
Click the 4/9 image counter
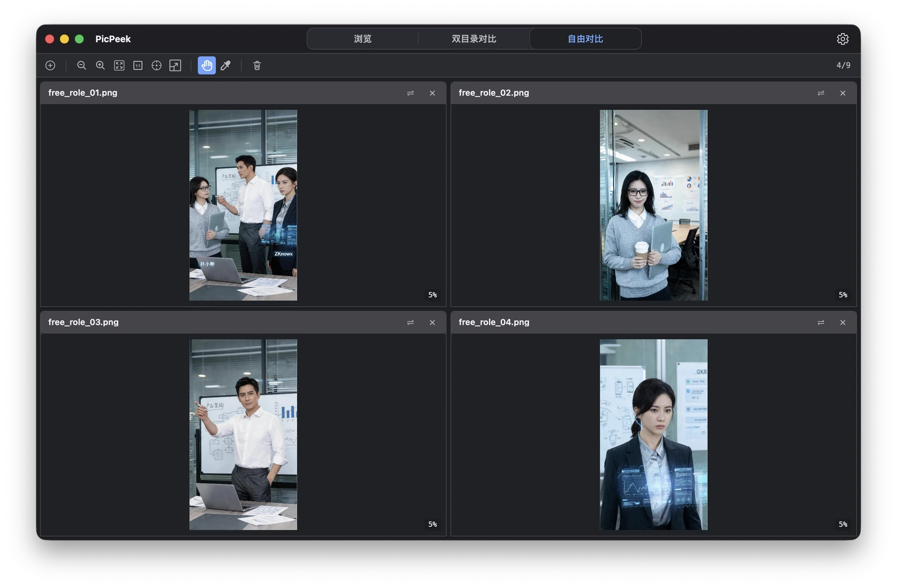pos(844,65)
